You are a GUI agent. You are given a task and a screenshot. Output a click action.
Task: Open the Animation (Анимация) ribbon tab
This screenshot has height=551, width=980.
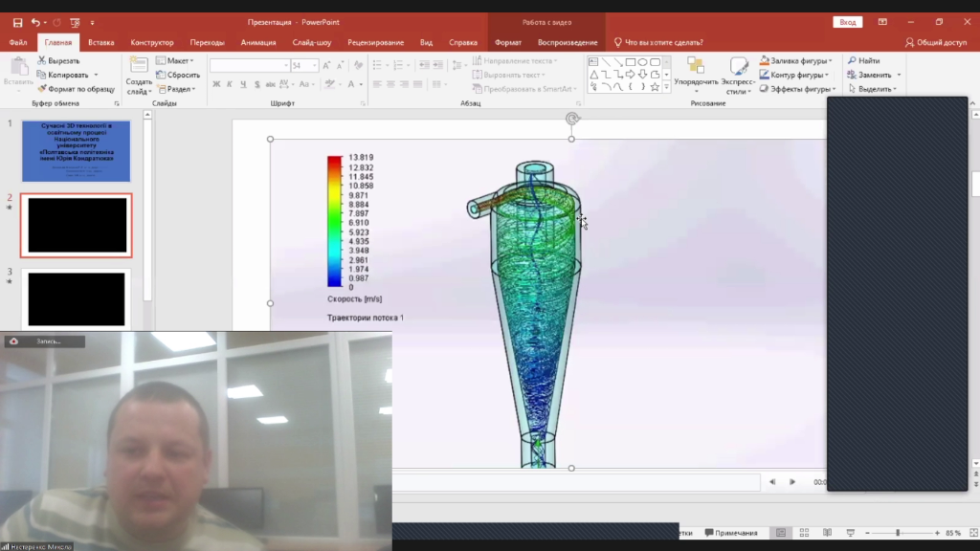(x=258, y=42)
